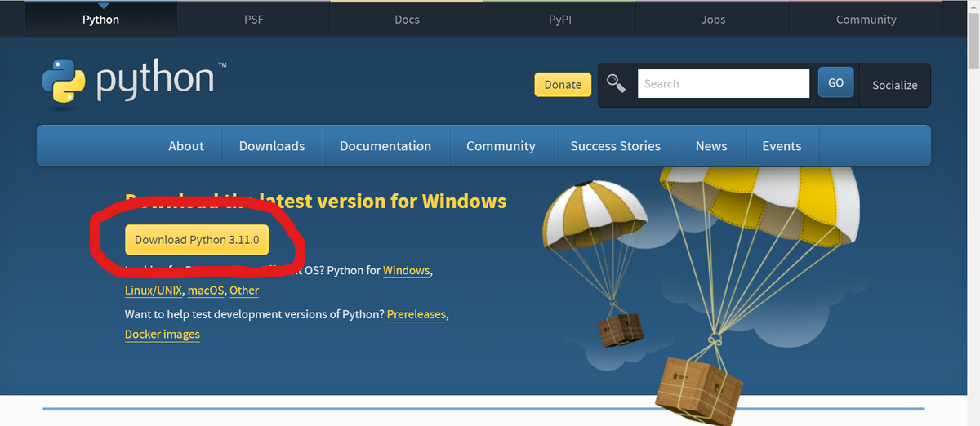Open Community in the main navigation bar
The image size is (980, 426).
(501, 146)
